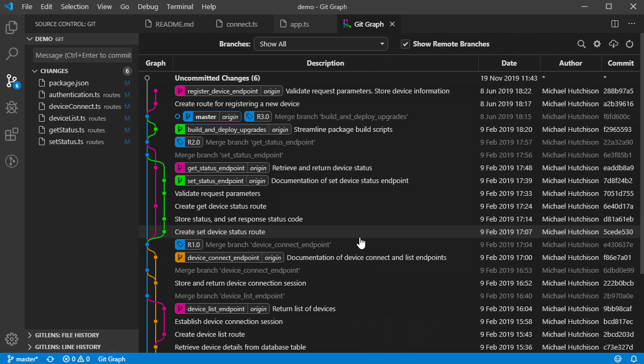Fetch from remotes using cloud icon

click(x=613, y=44)
